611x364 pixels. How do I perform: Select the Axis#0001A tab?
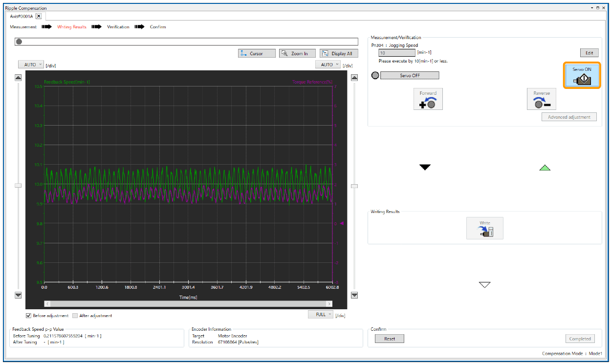coord(22,16)
